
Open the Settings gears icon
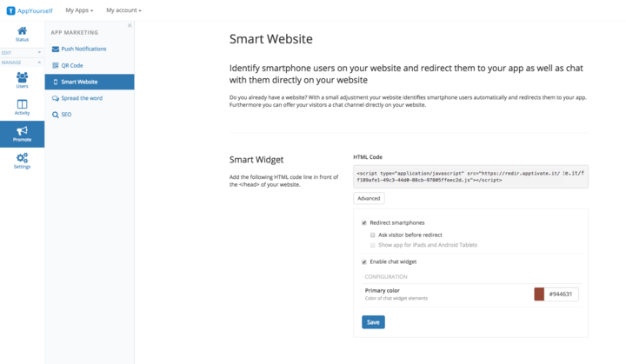pos(22,157)
